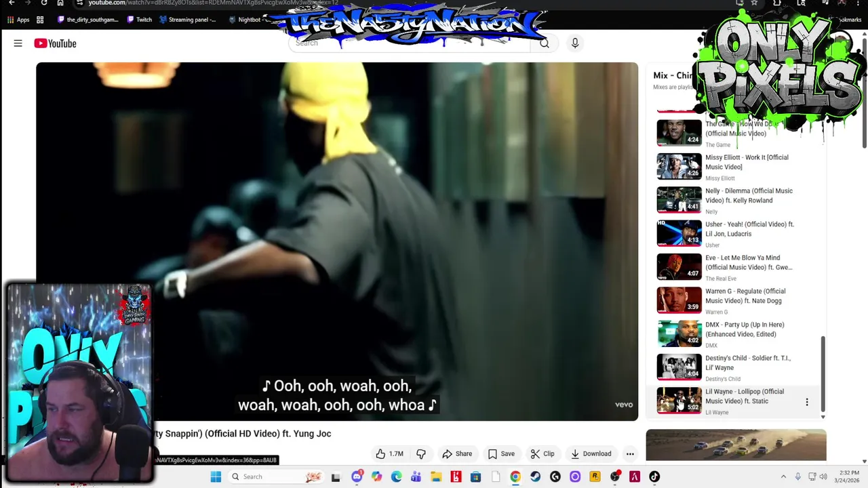Play Missy Elliott Work It thumbnail
Viewport: 868px width, 488px height.
coord(679,166)
